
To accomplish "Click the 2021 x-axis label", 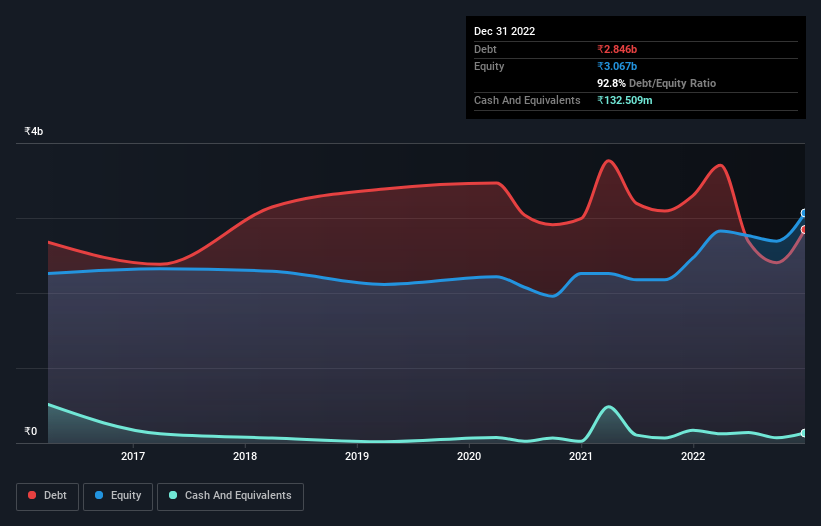I will pyautogui.click(x=581, y=456).
